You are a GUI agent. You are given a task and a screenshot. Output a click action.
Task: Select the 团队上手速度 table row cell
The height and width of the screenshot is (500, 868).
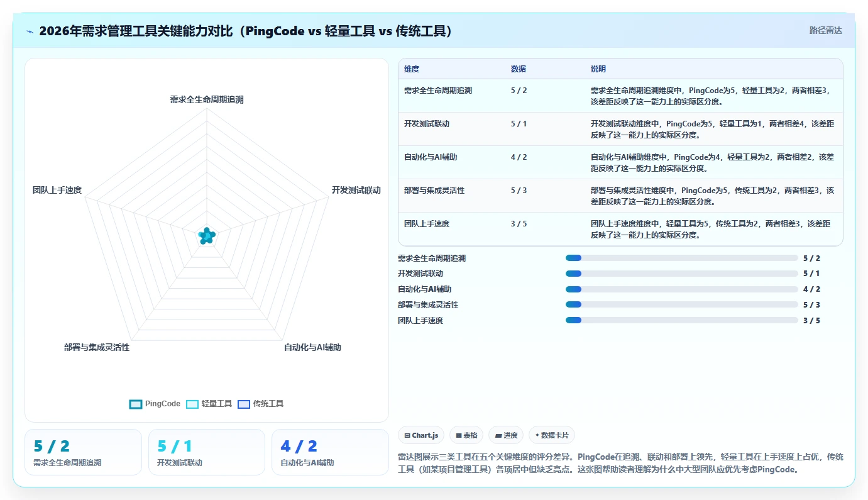point(427,223)
